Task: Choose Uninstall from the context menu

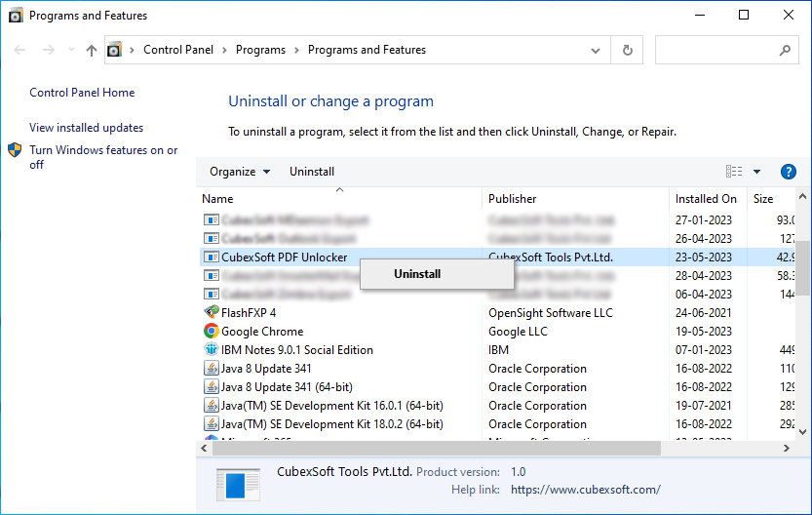Action: pos(417,274)
